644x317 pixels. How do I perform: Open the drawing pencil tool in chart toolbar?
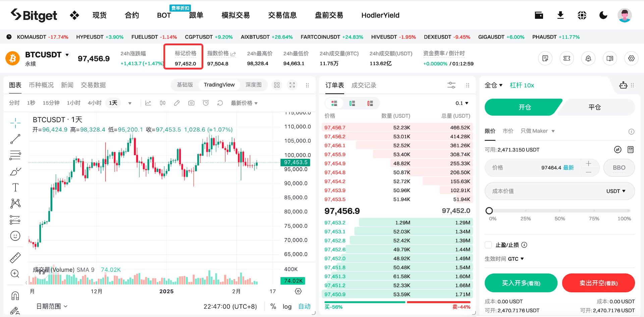(177, 103)
